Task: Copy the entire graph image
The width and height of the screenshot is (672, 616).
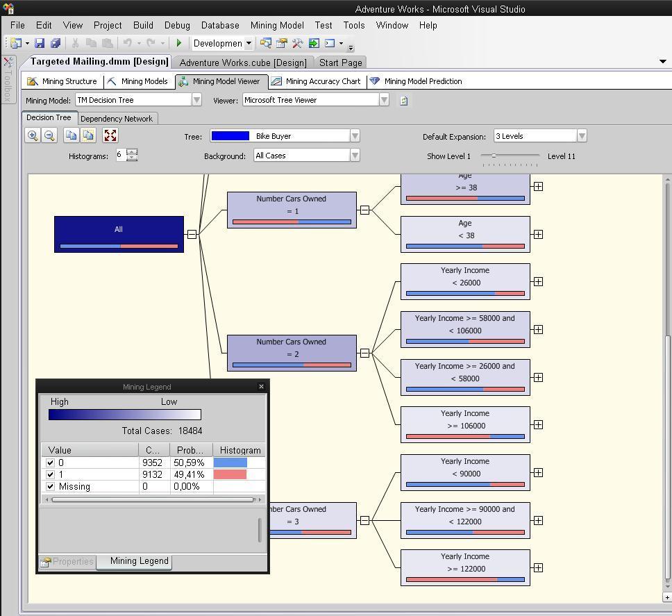Action: tap(88, 135)
